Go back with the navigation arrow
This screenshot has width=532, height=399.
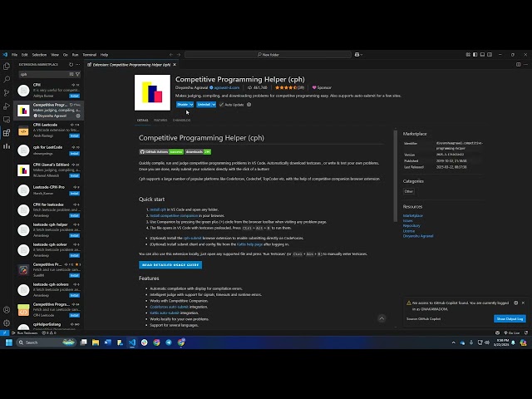(171, 55)
